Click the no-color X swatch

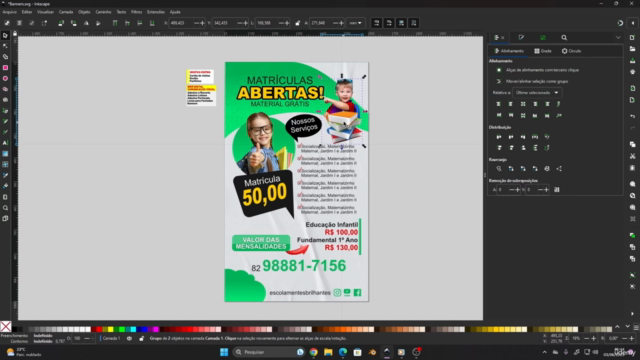pyautogui.click(x=6, y=327)
